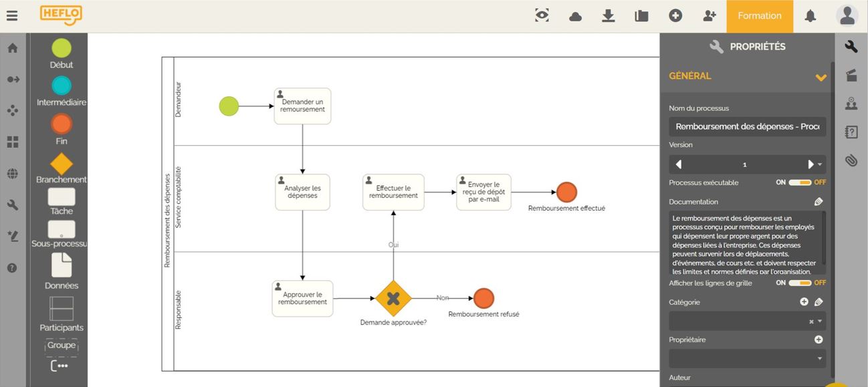The height and width of the screenshot is (387, 868).
Task: Toggle Processus exécutable switch
Action: point(800,182)
